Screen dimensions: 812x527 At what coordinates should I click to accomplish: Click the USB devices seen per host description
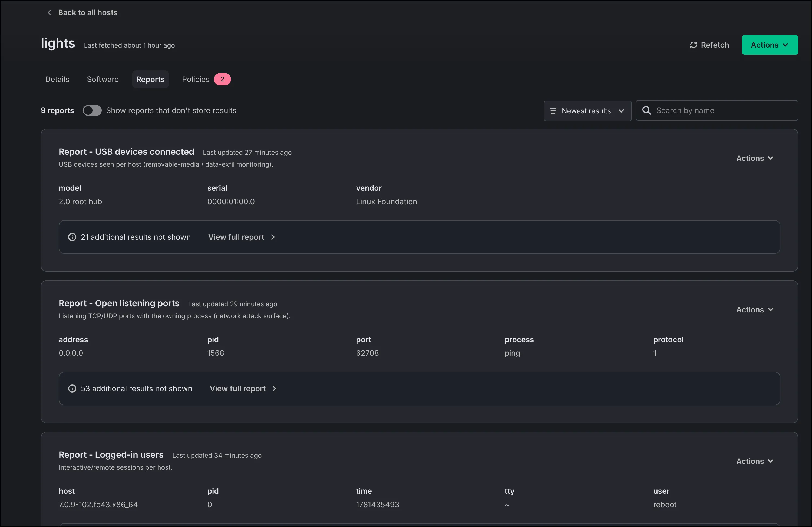166,164
